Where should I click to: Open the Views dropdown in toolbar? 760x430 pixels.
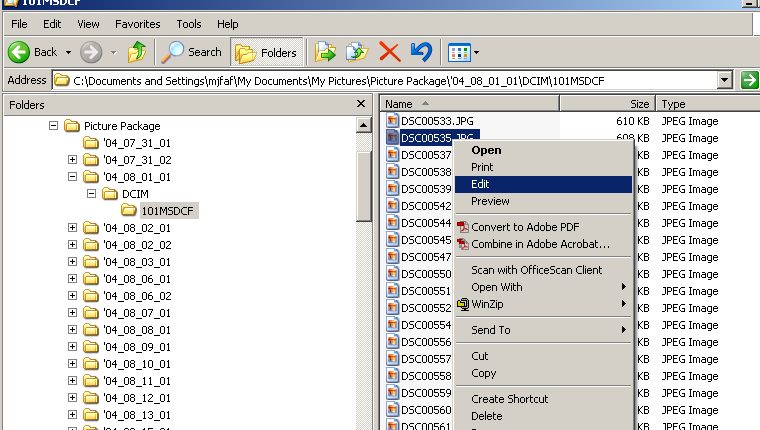[x=464, y=52]
